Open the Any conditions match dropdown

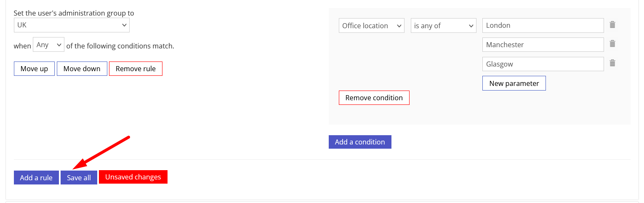coord(48,45)
